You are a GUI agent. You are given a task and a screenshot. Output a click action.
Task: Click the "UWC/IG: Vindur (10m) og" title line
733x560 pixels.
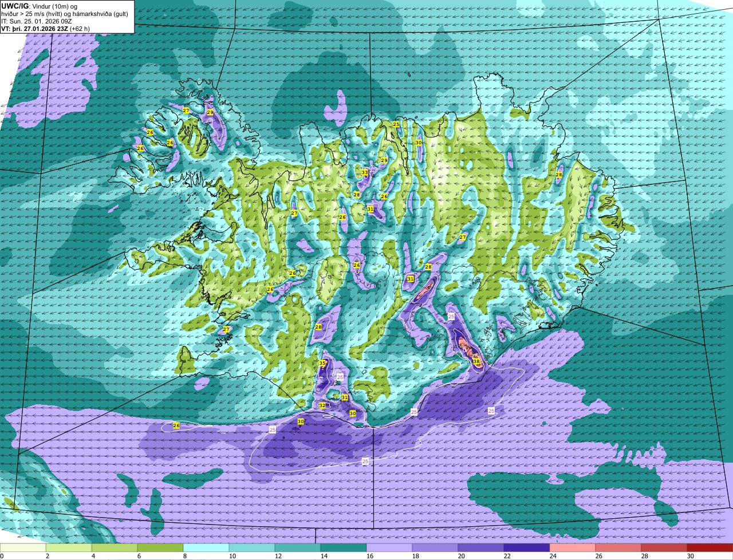click(x=39, y=5)
